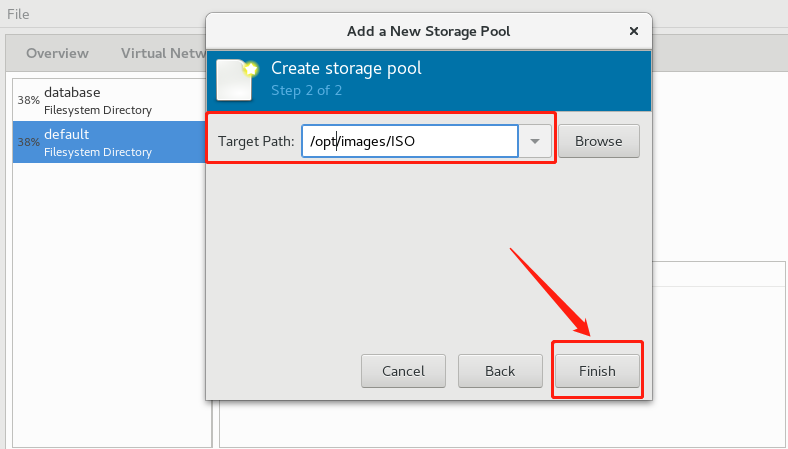Click empty area below the pool list
This screenshot has width=788, height=449.
click(110, 300)
